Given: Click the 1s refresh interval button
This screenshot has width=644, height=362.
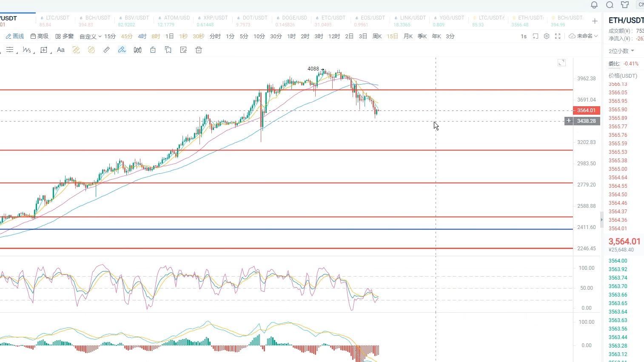Looking at the screenshot, I should pyautogui.click(x=524, y=37).
